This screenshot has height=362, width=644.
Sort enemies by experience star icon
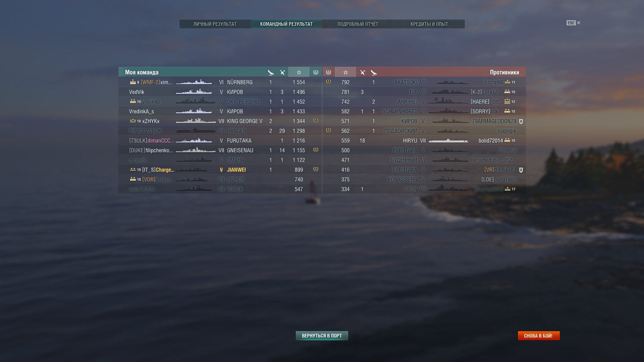point(345,72)
